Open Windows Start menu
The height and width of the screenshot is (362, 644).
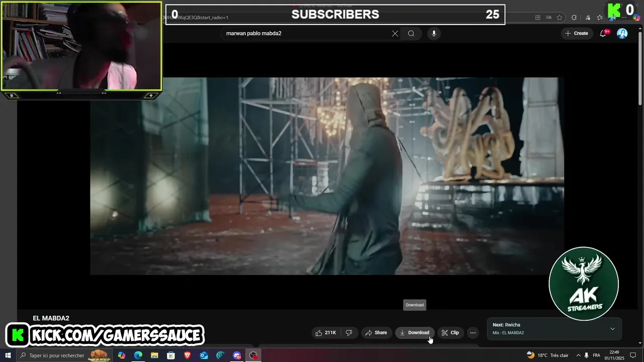[x=8, y=355]
